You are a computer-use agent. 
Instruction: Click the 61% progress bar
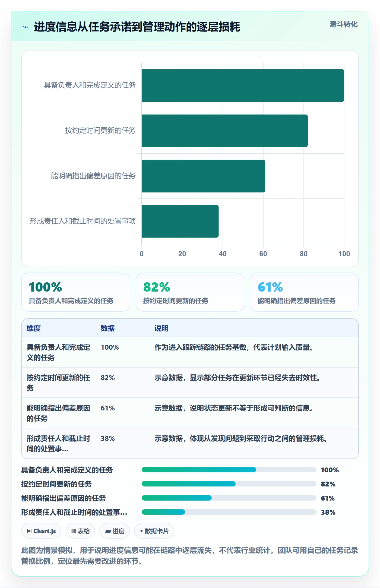229,498
